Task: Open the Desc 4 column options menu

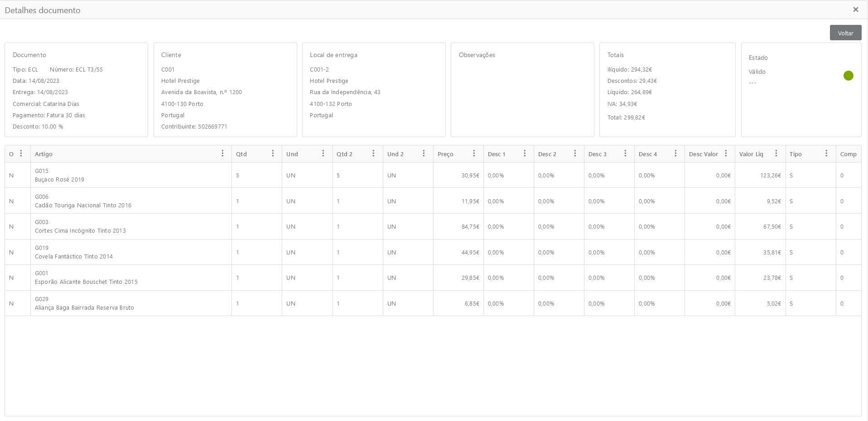Action: 675,153
